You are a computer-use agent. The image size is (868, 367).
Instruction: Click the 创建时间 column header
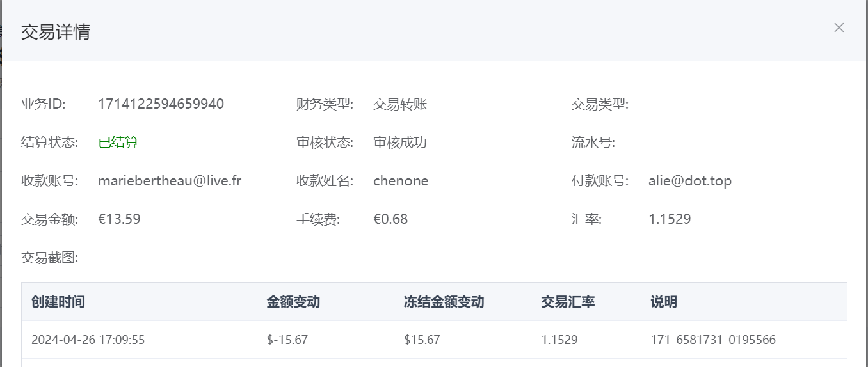[x=58, y=302]
